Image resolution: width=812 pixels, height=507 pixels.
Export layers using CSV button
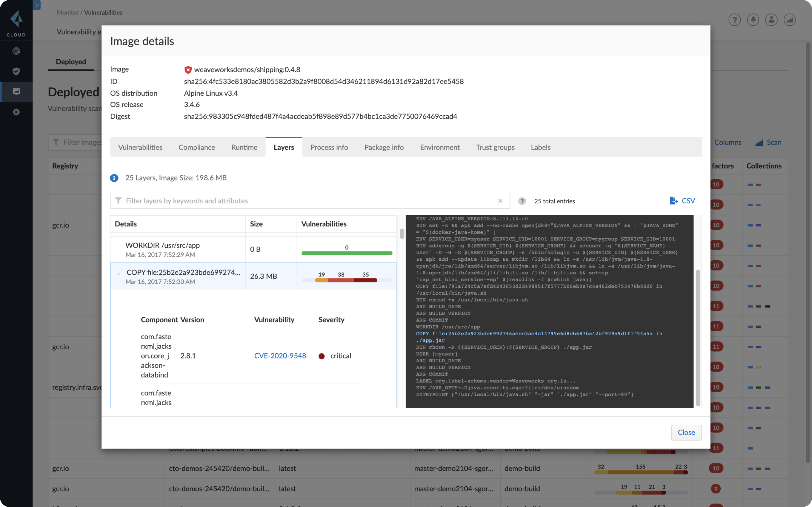682,201
